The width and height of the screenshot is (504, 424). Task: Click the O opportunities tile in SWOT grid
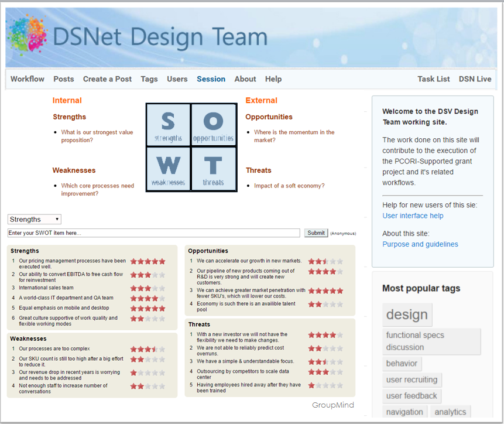click(x=213, y=125)
